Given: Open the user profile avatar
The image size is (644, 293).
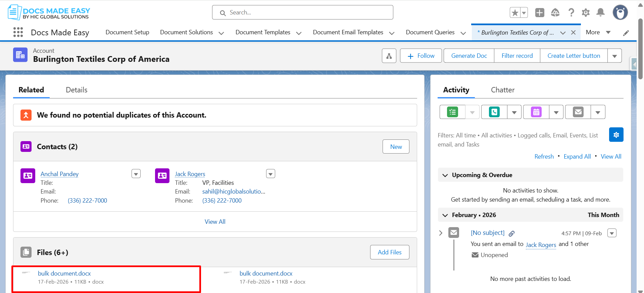Looking at the screenshot, I should tap(620, 13).
